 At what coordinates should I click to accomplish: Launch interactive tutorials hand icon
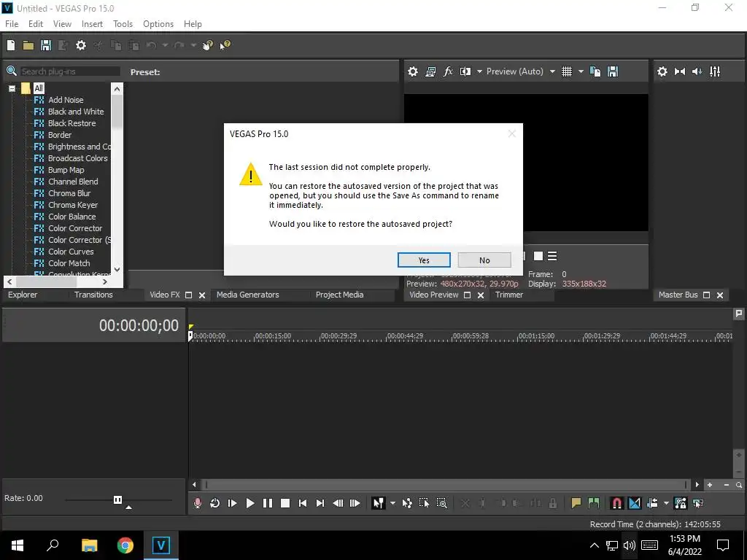pos(207,45)
